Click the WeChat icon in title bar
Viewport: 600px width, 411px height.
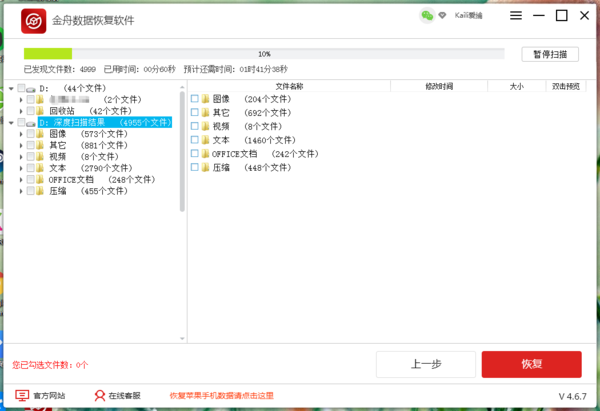(x=428, y=16)
